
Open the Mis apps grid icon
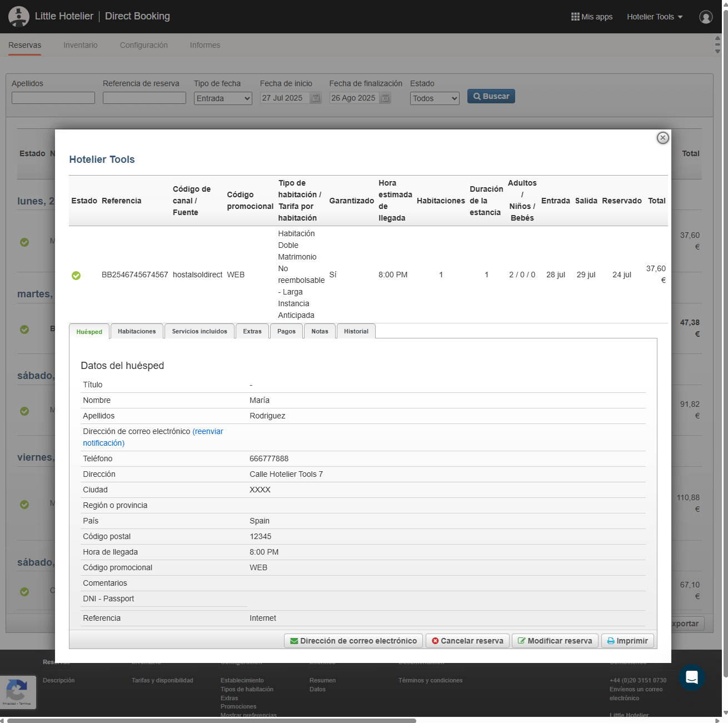[x=575, y=17]
